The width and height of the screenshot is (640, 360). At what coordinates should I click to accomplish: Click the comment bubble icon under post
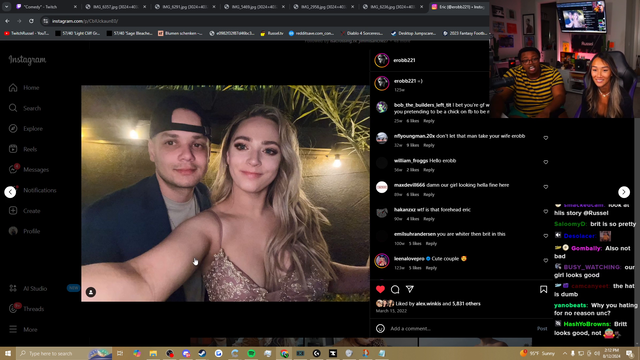coord(395,289)
